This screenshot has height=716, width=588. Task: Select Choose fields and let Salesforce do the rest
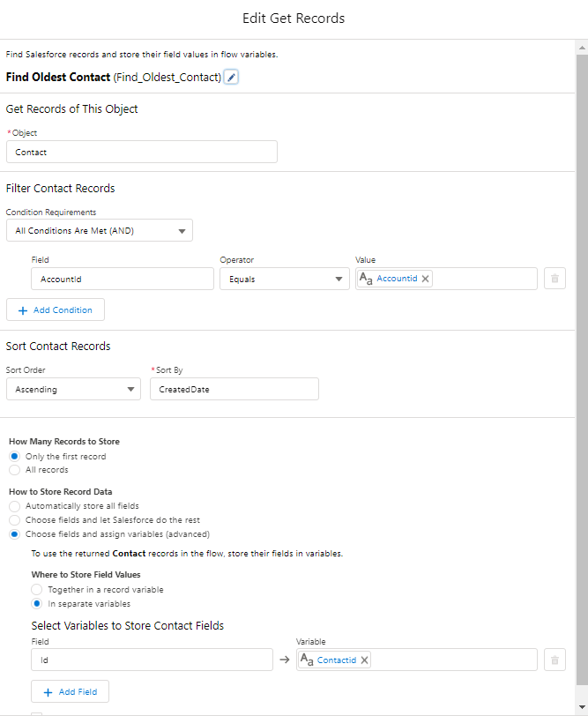[x=15, y=520]
